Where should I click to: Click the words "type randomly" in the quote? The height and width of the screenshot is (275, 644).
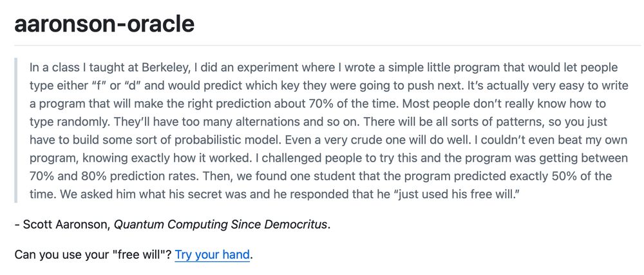(70, 122)
